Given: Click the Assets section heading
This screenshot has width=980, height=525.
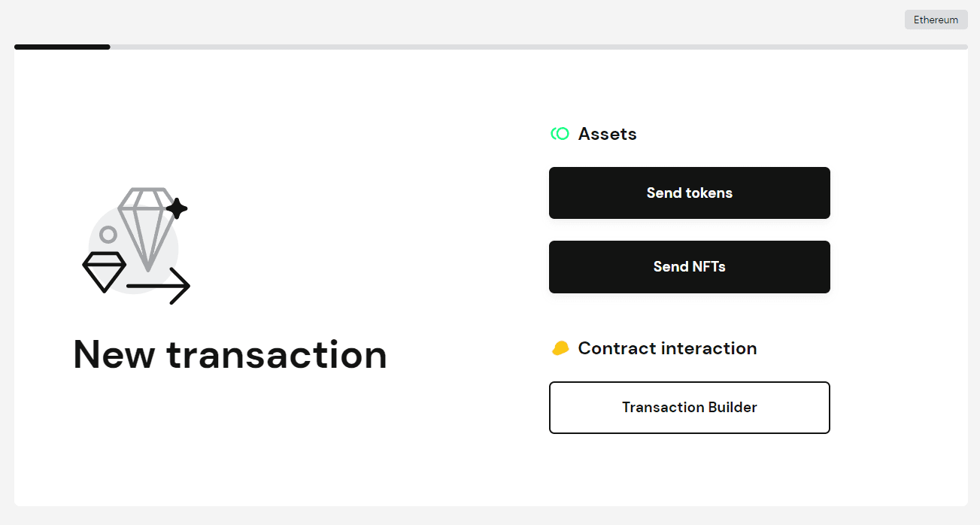Looking at the screenshot, I should click(x=607, y=134).
